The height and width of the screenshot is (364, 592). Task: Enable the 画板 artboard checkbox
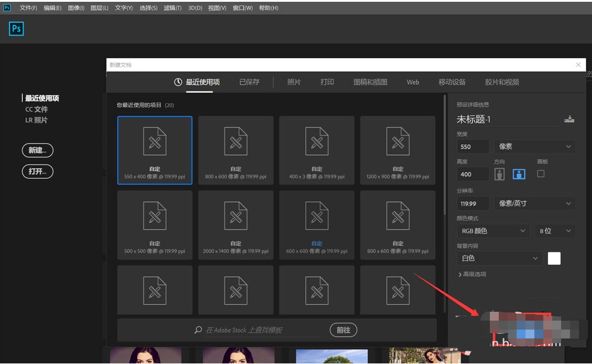click(x=540, y=174)
